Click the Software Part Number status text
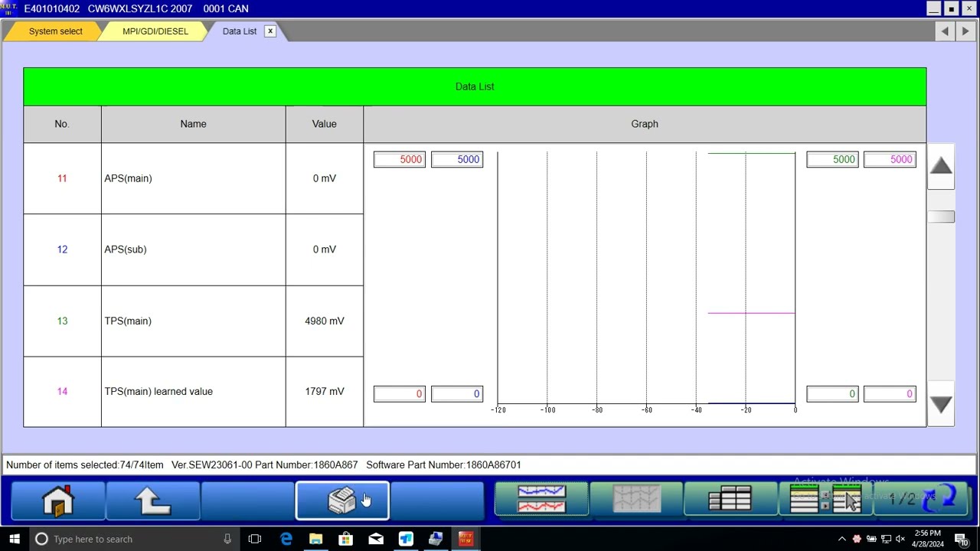The height and width of the screenshot is (551, 980). tap(443, 465)
